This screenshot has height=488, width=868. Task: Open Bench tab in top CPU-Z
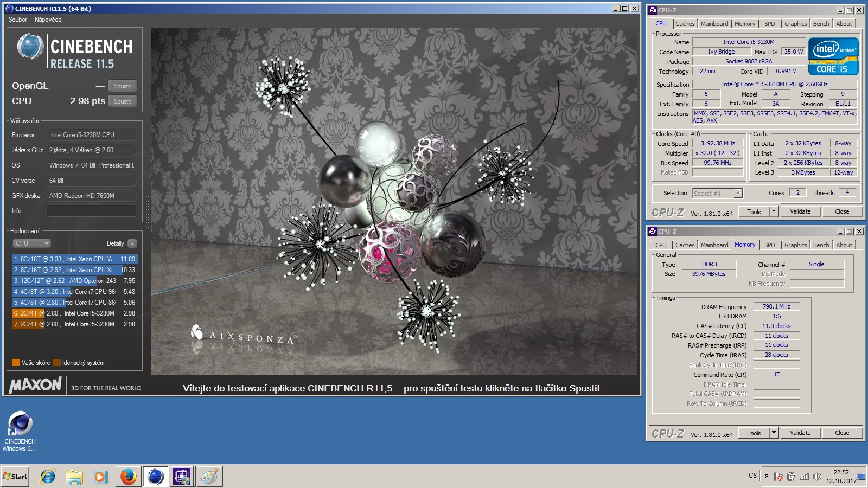[x=821, y=24]
